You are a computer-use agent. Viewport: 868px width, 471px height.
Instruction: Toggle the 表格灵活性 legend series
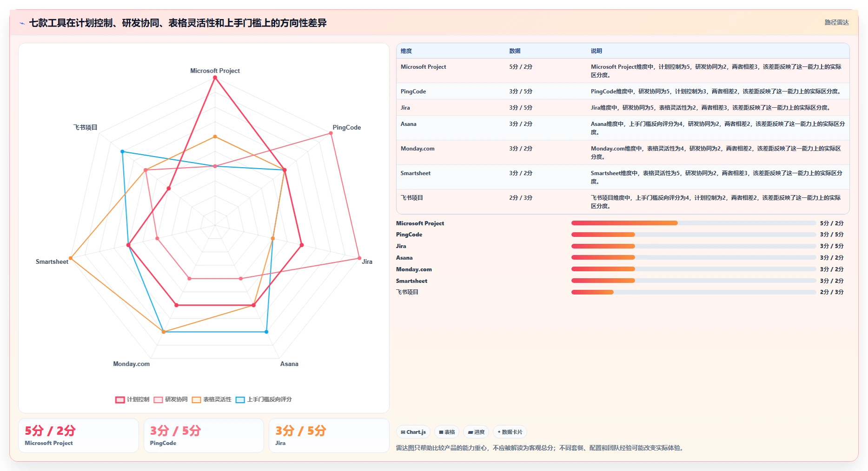coord(212,399)
